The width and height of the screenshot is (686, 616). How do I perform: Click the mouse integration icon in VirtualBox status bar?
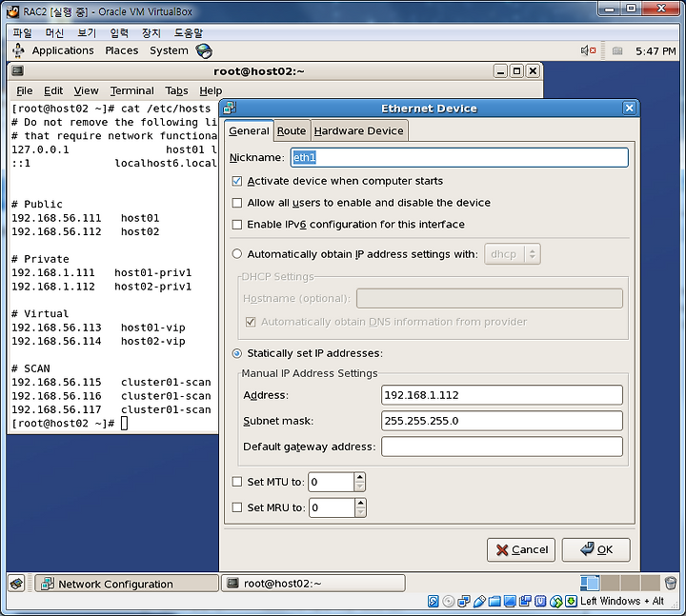(x=555, y=602)
